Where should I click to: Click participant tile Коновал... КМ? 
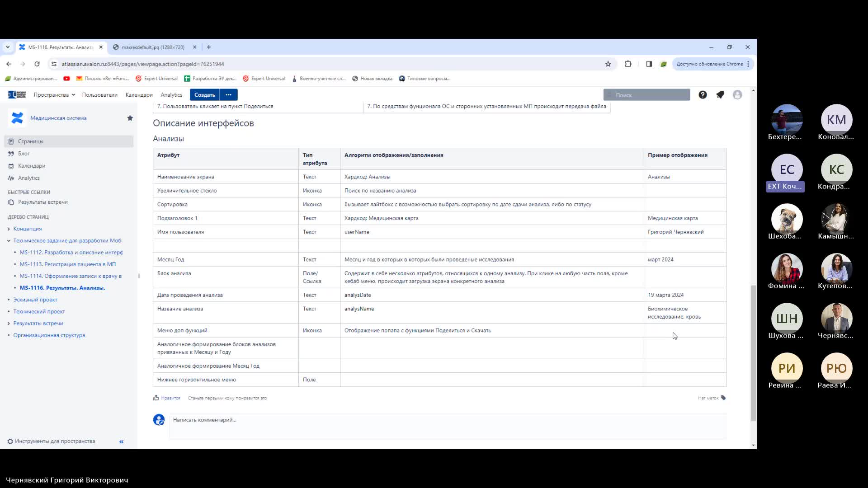tap(836, 123)
